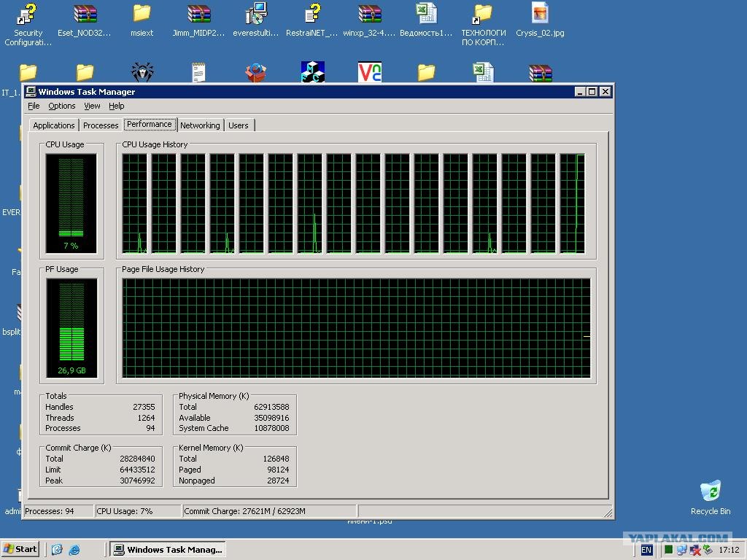Click the EN language indicator
Screen dimensions: 747x560
point(646,550)
